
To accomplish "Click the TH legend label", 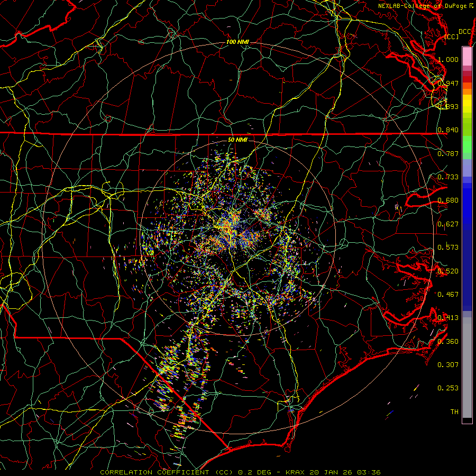I will pos(454,412).
